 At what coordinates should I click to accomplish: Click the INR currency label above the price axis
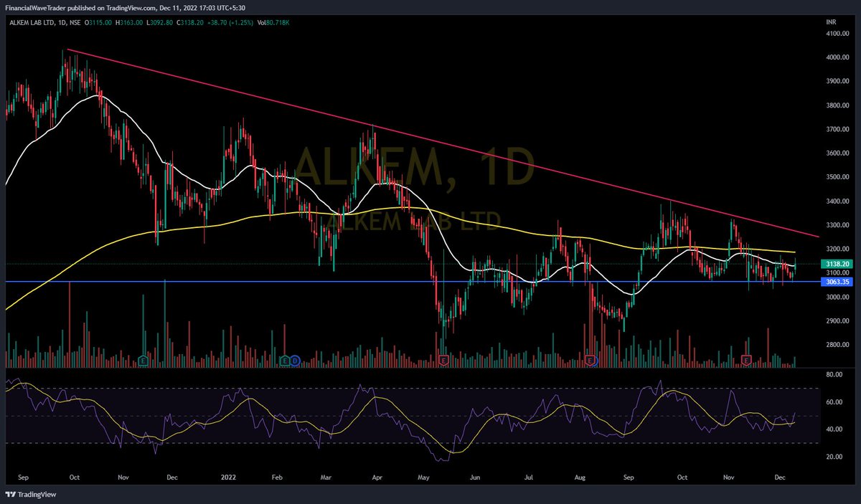(832, 23)
